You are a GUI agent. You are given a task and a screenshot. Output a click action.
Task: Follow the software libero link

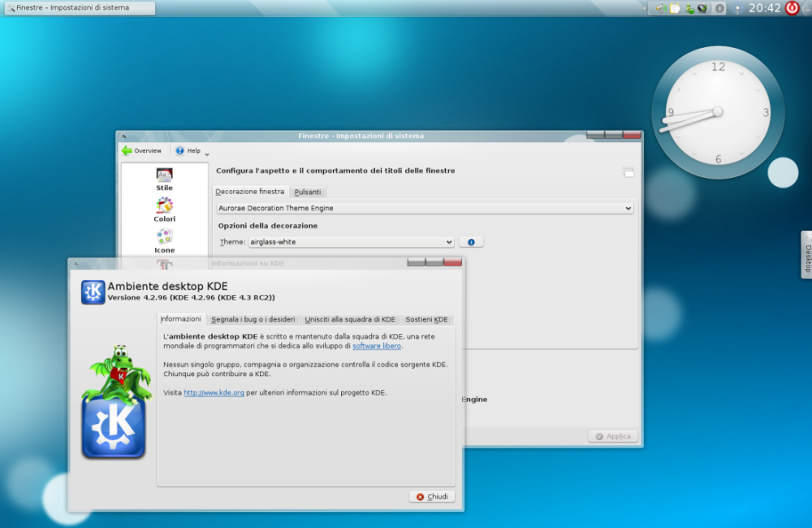click(x=377, y=346)
